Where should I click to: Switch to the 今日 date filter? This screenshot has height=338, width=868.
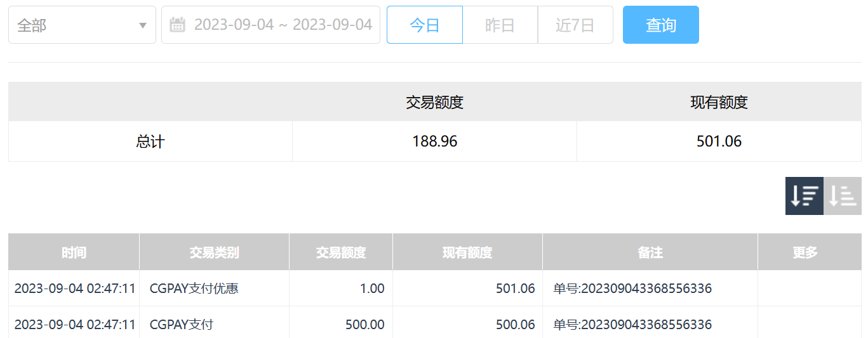pyautogui.click(x=425, y=25)
